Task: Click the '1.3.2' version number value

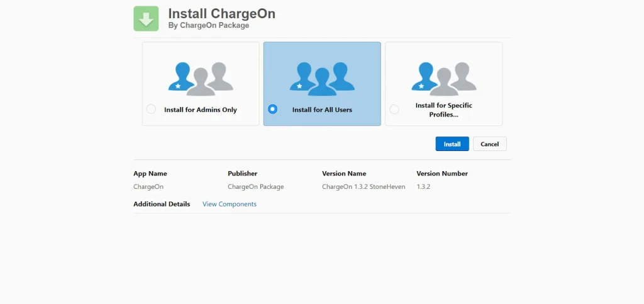Action: (423, 186)
